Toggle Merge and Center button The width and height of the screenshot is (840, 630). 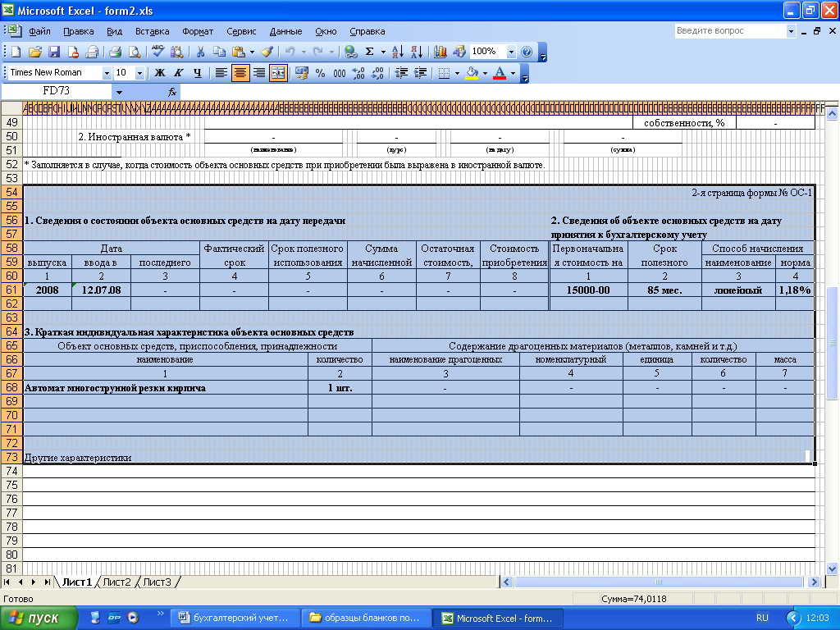pos(278,73)
